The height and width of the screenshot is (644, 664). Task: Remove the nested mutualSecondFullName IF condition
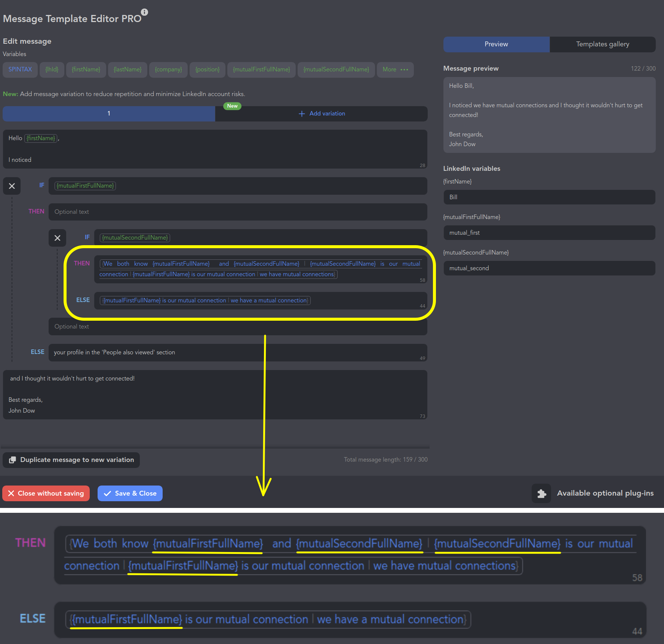[x=57, y=238]
